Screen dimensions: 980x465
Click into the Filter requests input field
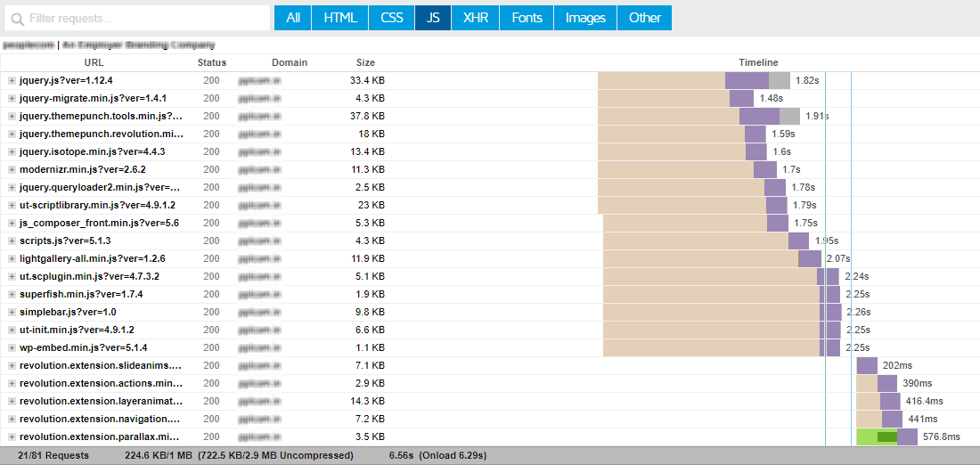(x=143, y=19)
